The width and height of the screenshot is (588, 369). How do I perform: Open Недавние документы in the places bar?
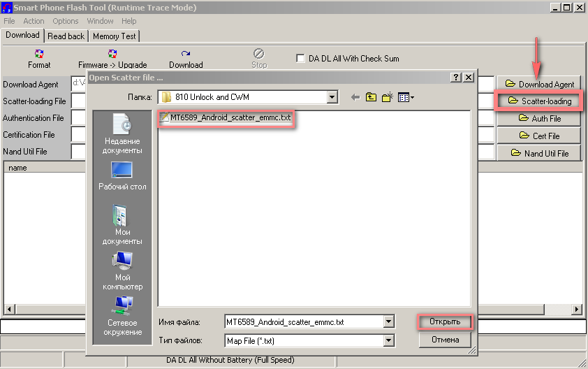point(122,133)
